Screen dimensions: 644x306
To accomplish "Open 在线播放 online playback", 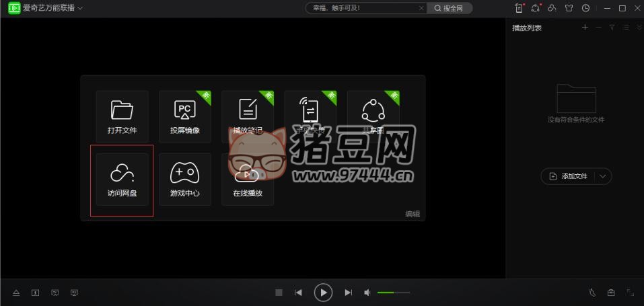I will (247, 179).
